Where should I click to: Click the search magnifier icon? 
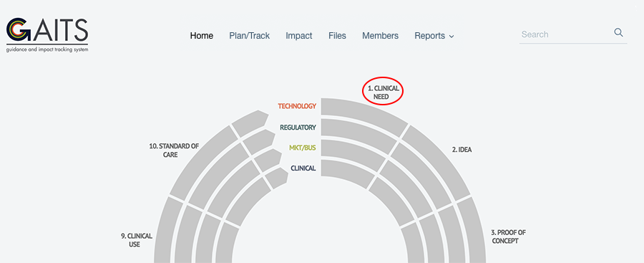pyautogui.click(x=618, y=33)
